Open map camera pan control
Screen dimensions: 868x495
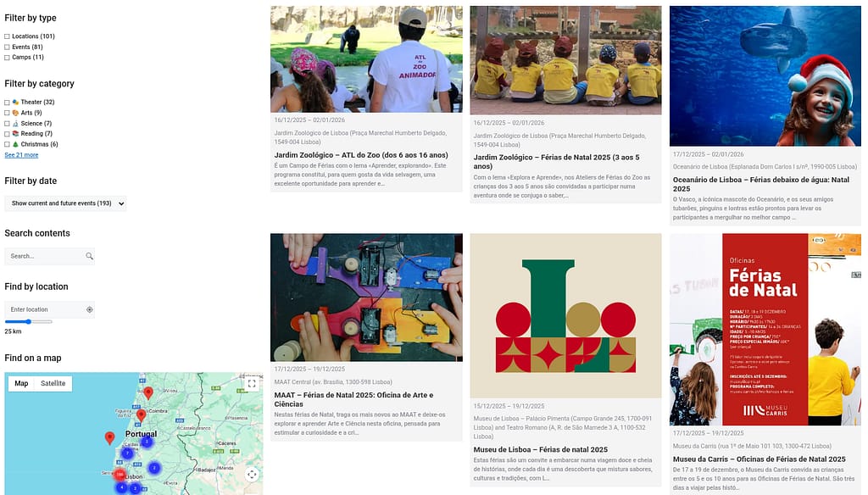pos(252,475)
